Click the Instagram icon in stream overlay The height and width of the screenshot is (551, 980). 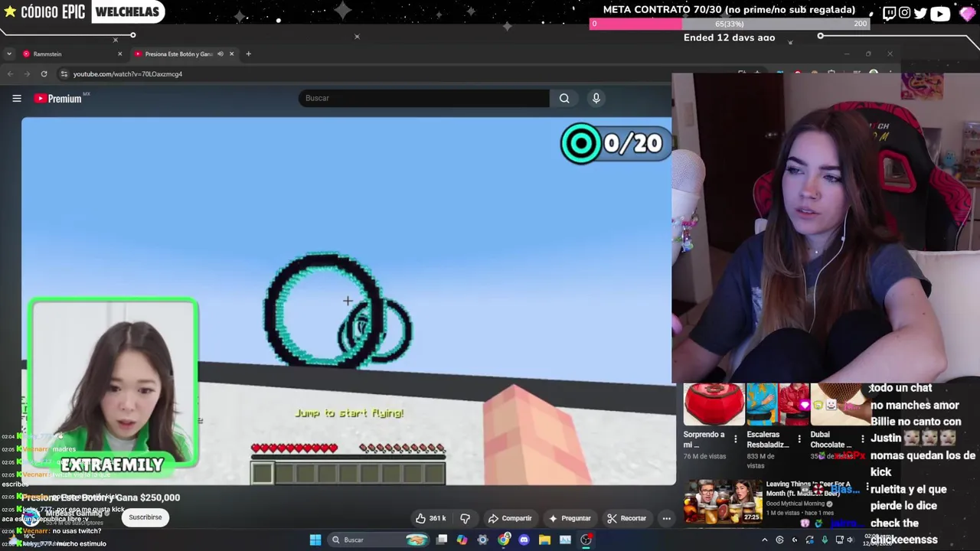point(905,13)
